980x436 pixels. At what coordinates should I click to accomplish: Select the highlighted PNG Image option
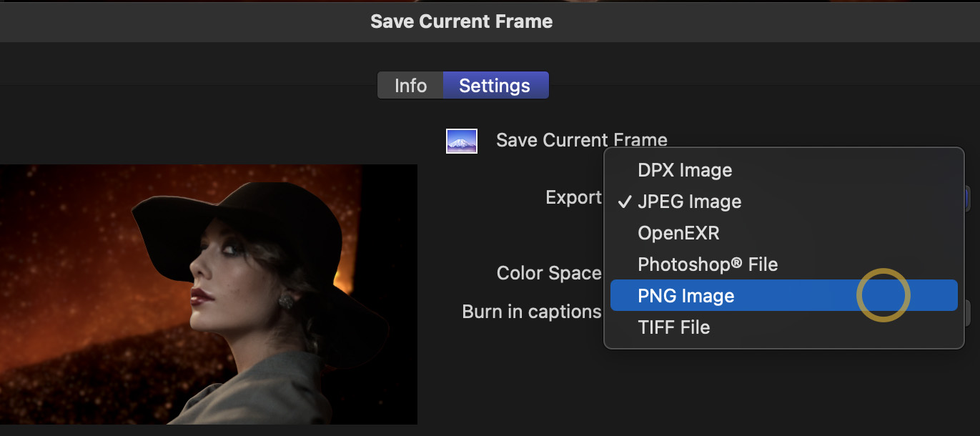pos(685,296)
